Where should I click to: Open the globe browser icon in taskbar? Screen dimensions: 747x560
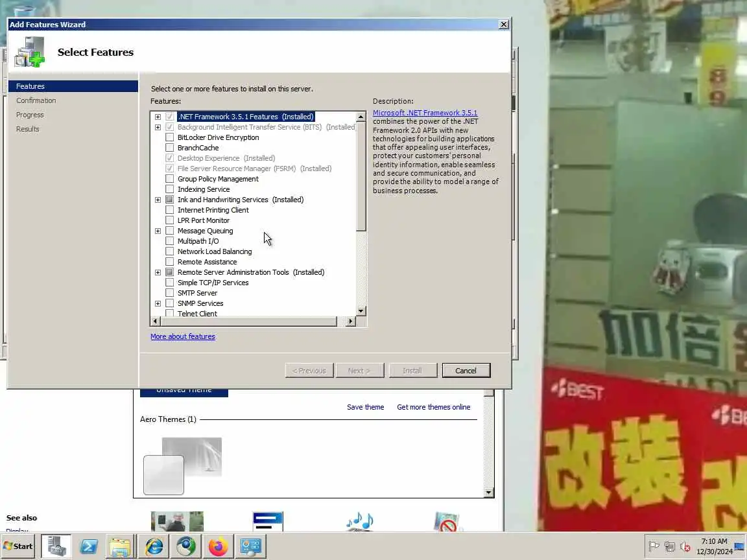click(x=186, y=546)
